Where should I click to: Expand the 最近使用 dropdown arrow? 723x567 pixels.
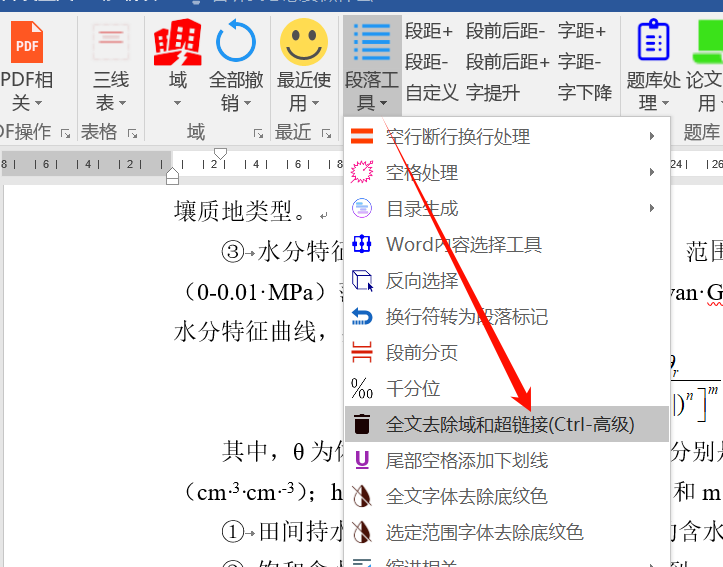click(315, 103)
